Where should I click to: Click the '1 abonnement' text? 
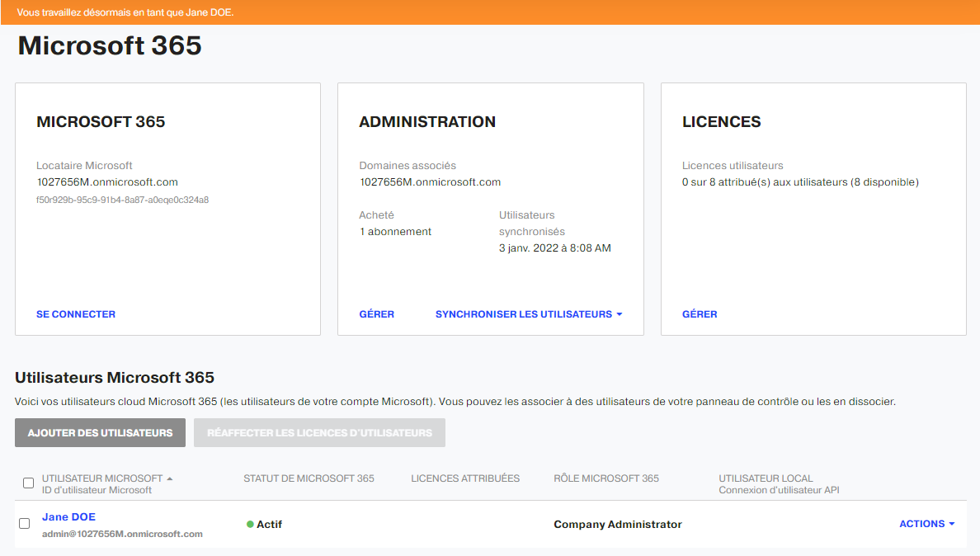395,232
